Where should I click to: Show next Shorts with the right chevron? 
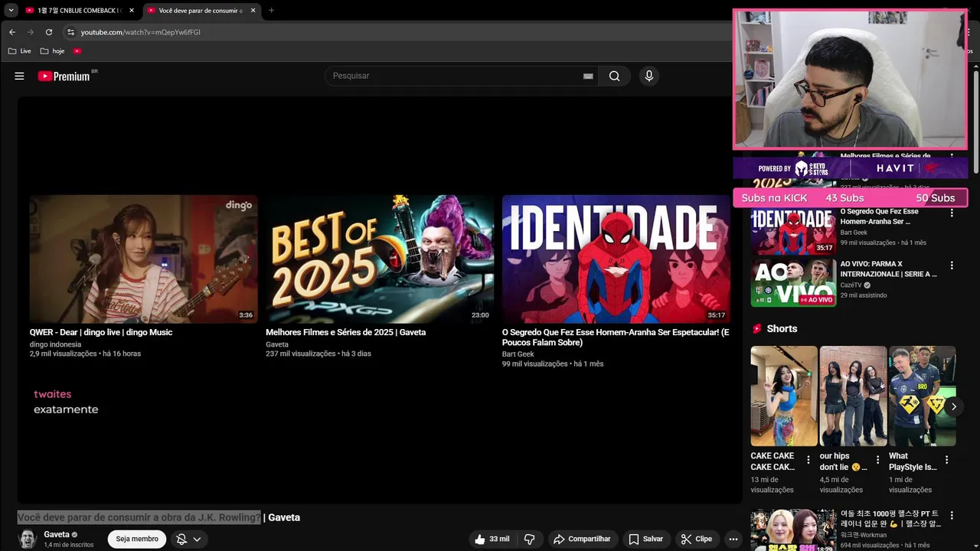[x=953, y=406]
